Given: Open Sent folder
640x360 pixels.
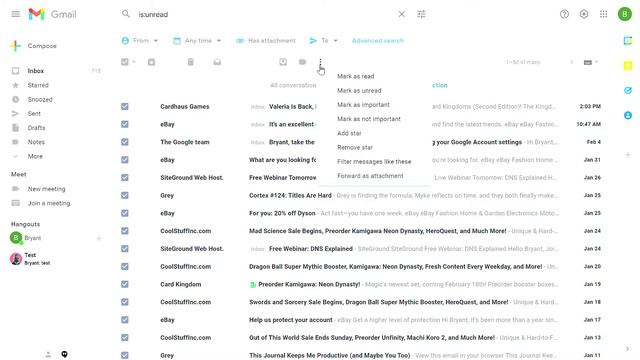Looking at the screenshot, I should (34, 113).
